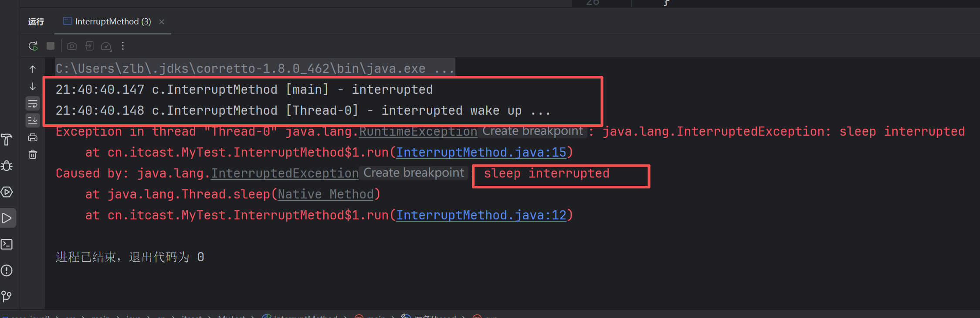The image size is (980, 318).
Task: Open the Terminal tool window
Action: coord(7,244)
